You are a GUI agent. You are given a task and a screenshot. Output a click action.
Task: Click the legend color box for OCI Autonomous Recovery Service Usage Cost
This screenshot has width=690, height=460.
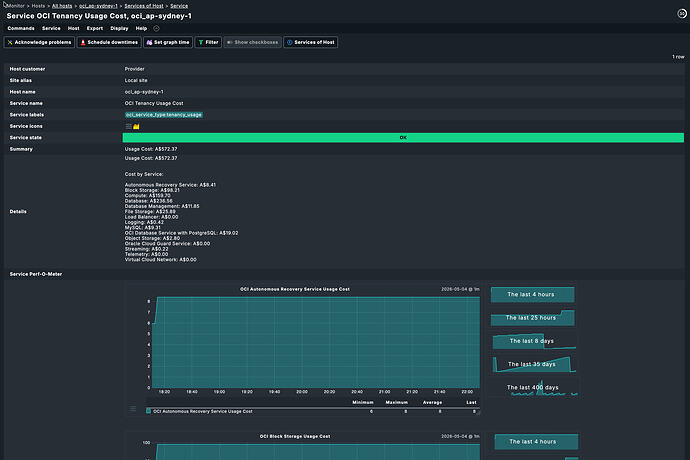pyautogui.click(x=148, y=411)
